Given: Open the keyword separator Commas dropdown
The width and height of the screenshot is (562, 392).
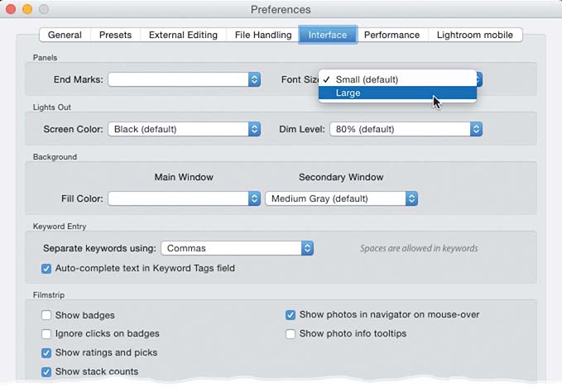Looking at the screenshot, I should pyautogui.click(x=237, y=248).
